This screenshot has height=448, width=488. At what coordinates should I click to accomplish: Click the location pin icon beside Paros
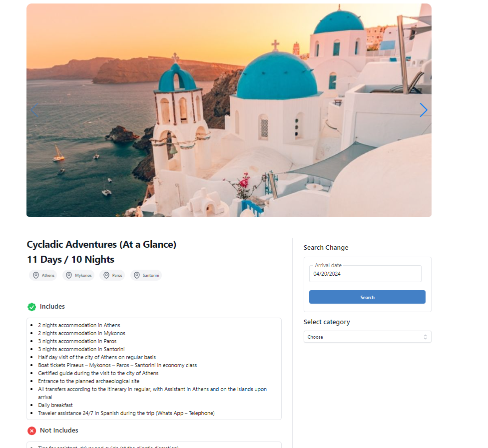click(x=106, y=275)
